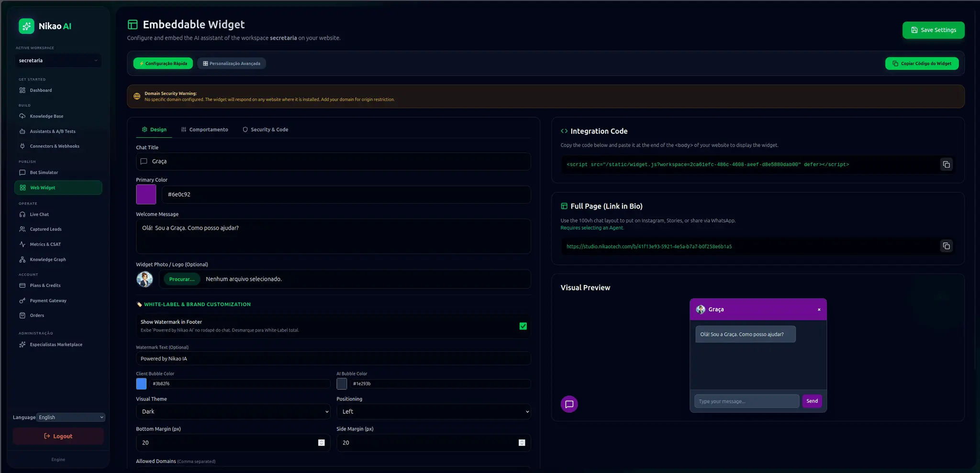Click the script tag integration code text
The height and width of the screenshot is (473, 980).
(708, 165)
